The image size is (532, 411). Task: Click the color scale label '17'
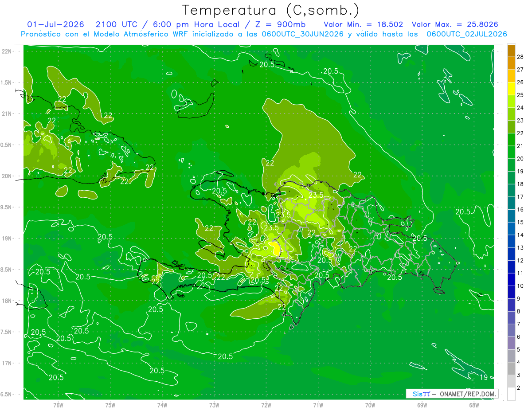click(521, 197)
